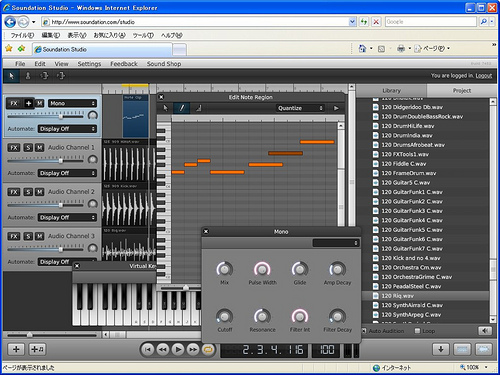The image size is (500, 375).
Task: Open FX for Audio Channel 1
Action: click(x=14, y=148)
